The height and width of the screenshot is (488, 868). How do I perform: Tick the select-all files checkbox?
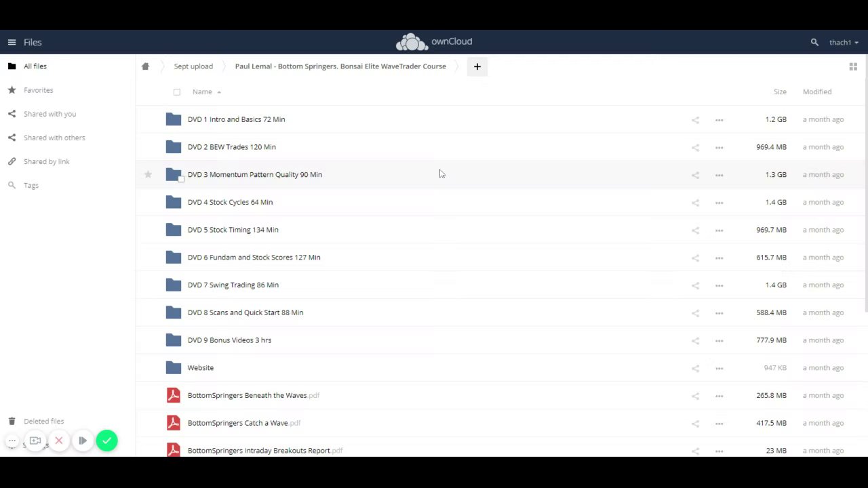(x=177, y=92)
